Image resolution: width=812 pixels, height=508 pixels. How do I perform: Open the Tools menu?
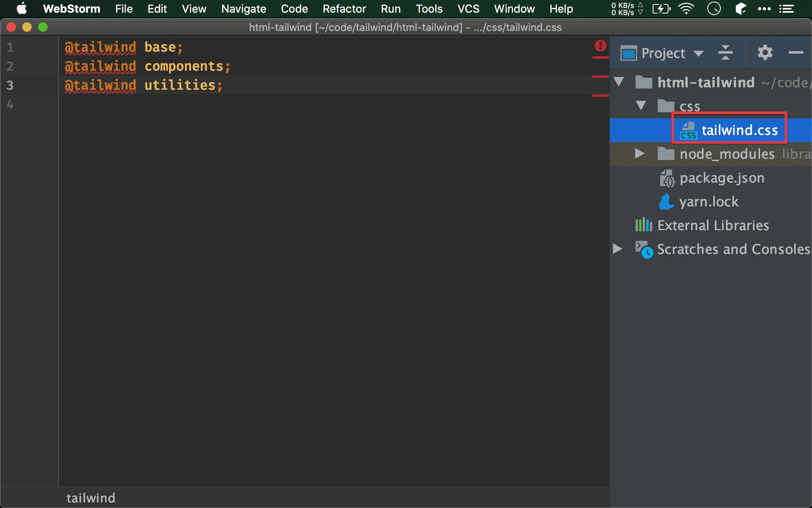click(429, 9)
